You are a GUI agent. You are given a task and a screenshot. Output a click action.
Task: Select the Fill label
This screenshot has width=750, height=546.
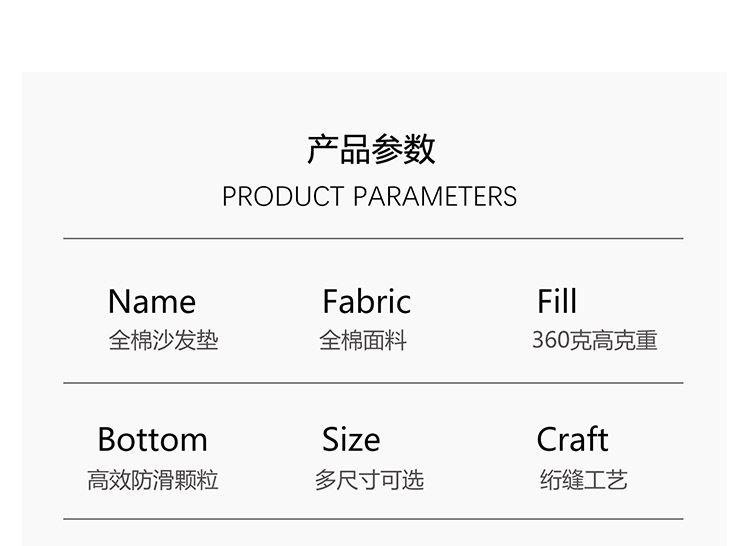coord(557,302)
